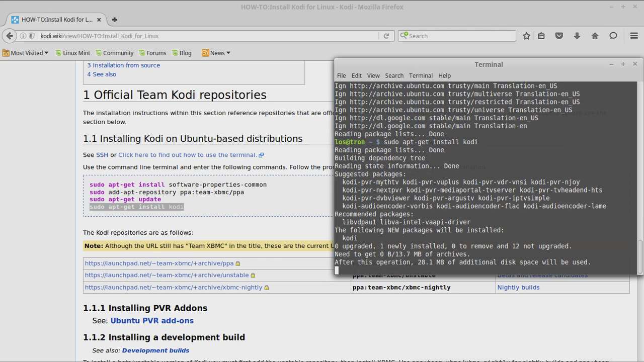Open the Firefox downloads arrow
The height and width of the screenshot is (362, 644).
pos(577,36)
